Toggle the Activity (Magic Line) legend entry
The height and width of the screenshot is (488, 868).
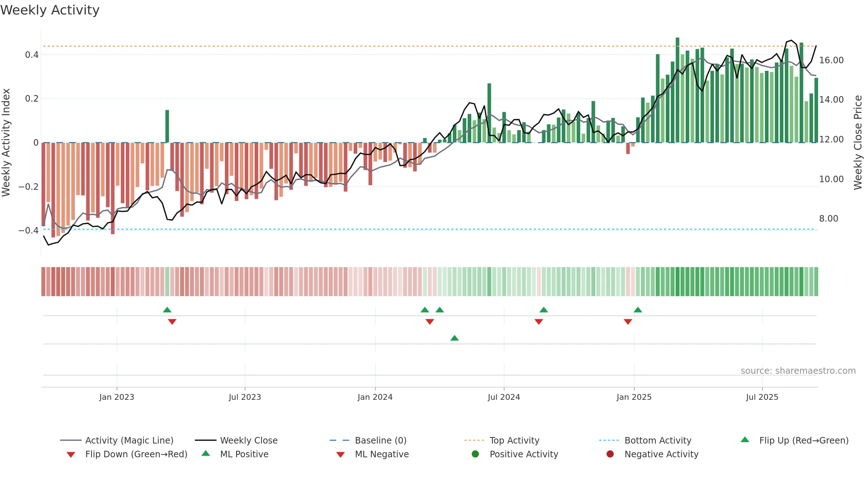[x=117, y=440]
